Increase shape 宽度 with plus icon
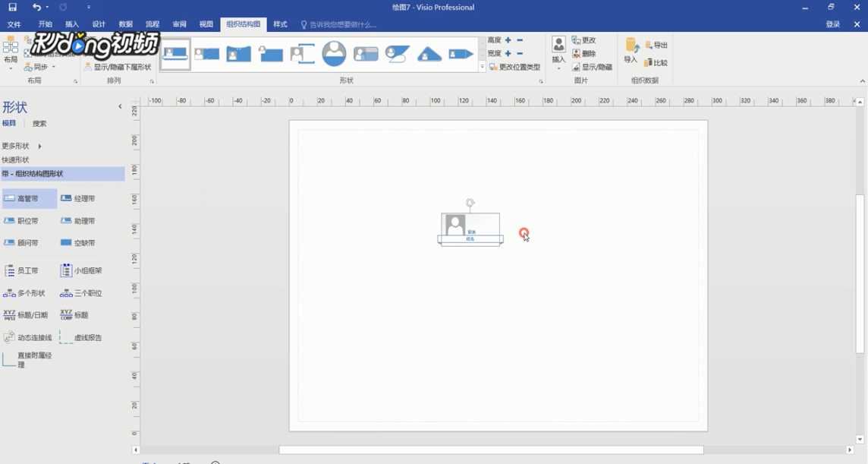Screen dimensions: 868x464 pyautogui.click(x=508, y=53)
